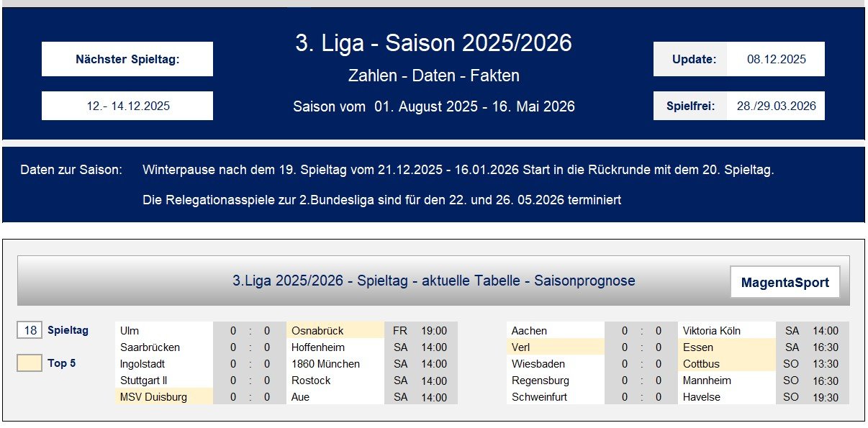
Task: Select the FR 19:00 kickoff time cell
Action: 420,330
